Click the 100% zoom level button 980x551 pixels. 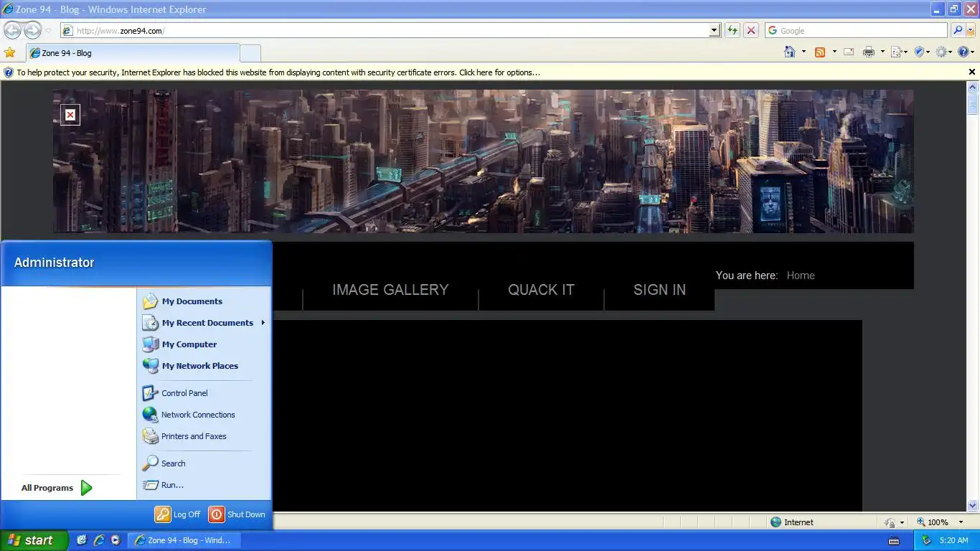pos(932,522)
